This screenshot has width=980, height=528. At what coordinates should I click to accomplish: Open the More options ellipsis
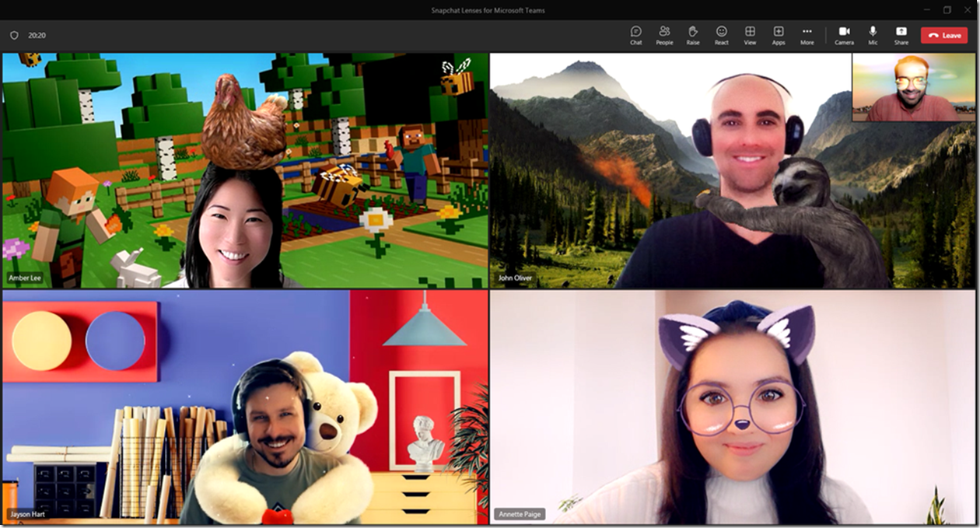(x=807, y=35)
